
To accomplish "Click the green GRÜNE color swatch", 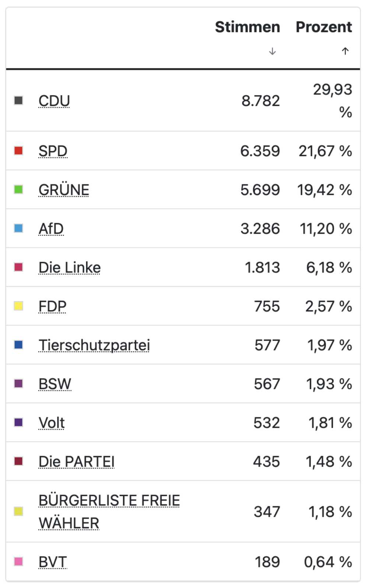I will click(x=18, y=189).
